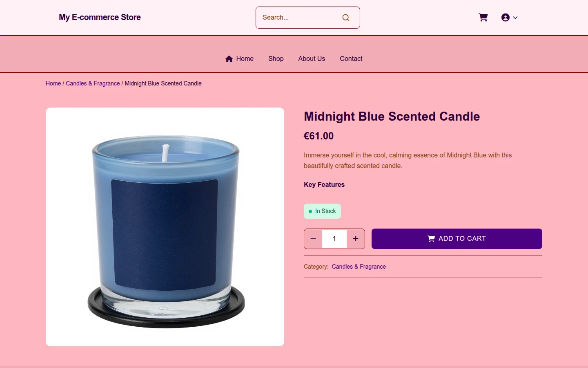Click Home in the breadcrumb trail
Screen dimensions: 588x368
[x=53, y=83]
